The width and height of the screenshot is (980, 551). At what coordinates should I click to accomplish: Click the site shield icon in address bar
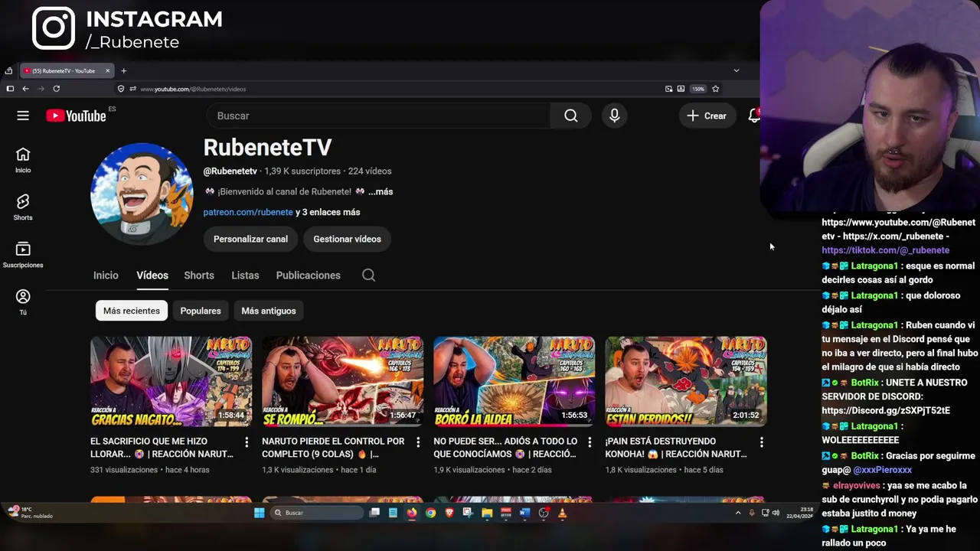click(x=121, y=89)
